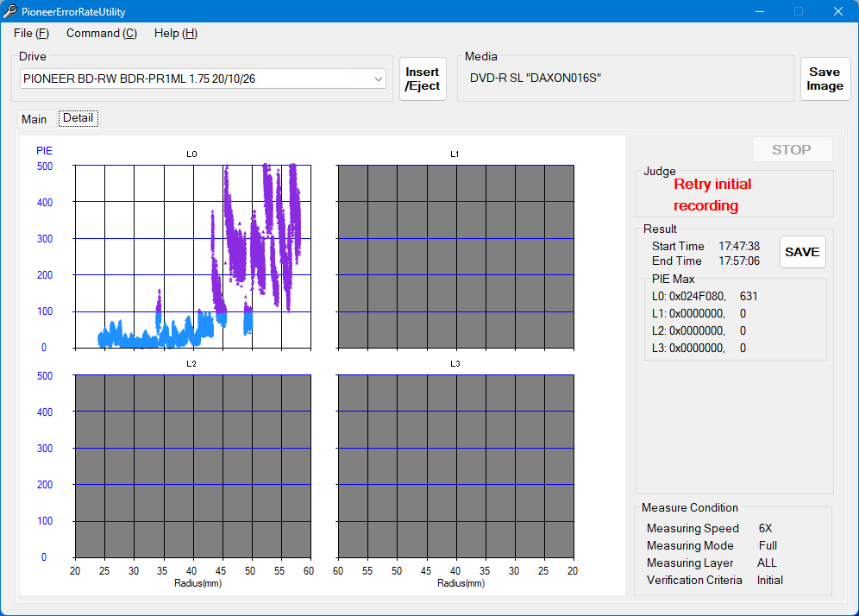Click the media text DVD-R SL "DAXON016S"
The image size is (859, 616).
click(536, 78)
